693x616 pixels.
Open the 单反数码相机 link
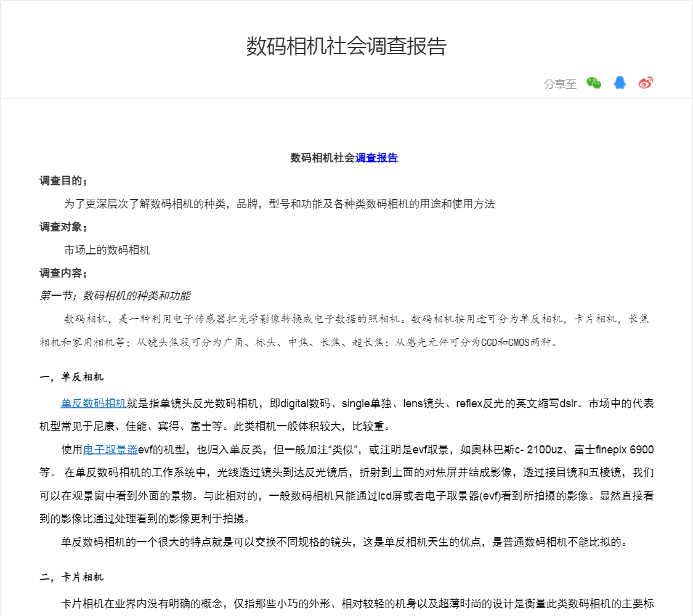pyautogui.click(x=94, y=403)
